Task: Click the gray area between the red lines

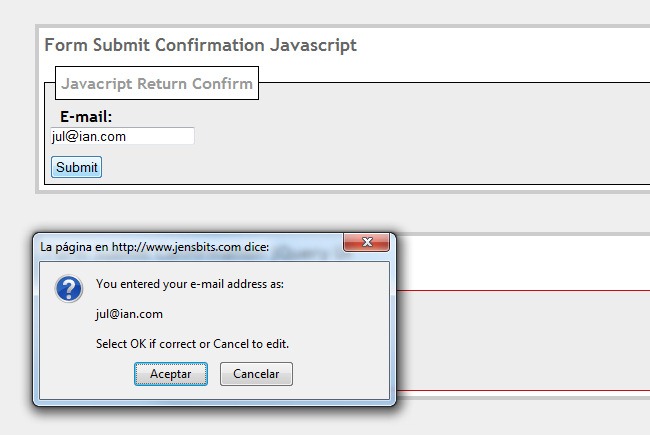Action: coord(520,340)
